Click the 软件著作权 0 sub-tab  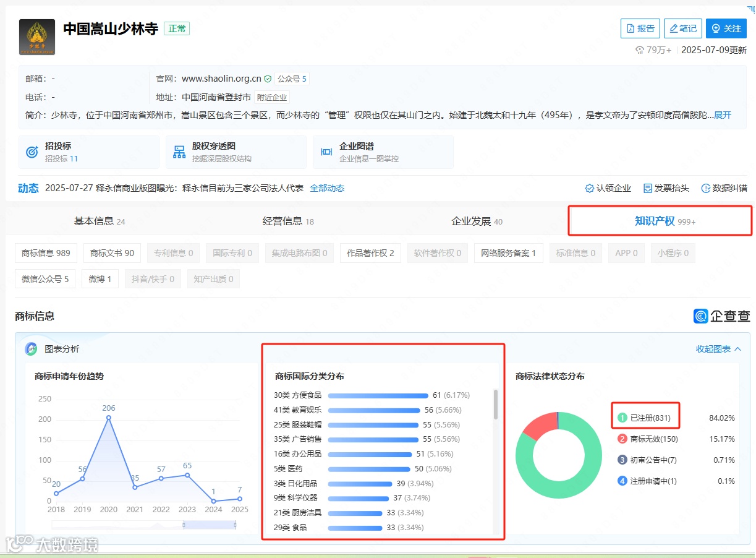[x=438, y=253]
